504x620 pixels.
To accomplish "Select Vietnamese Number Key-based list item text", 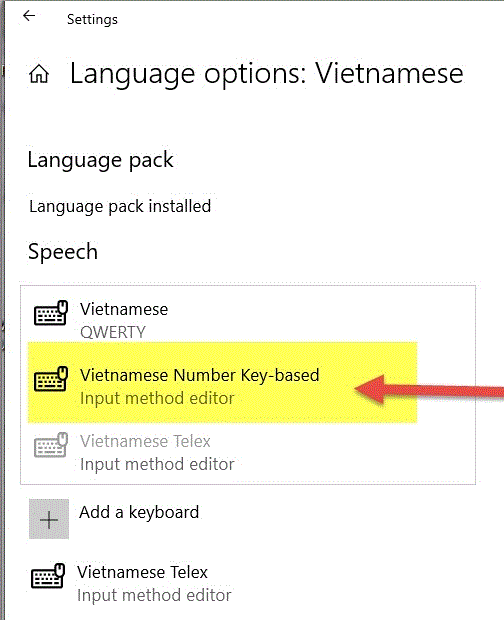I will [x=200, y=375].
